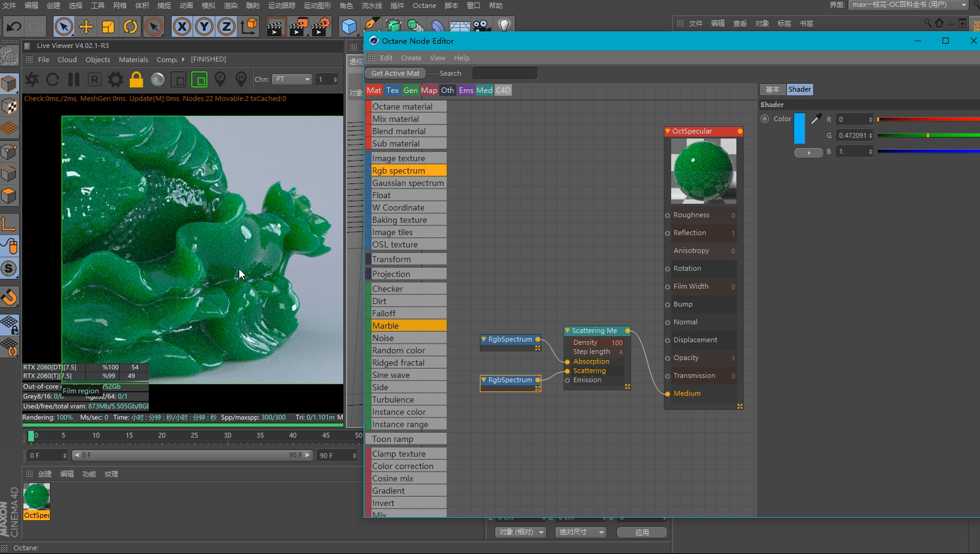
Task: Click Render View clapperboard icon
Action: (x=276, y=26)
